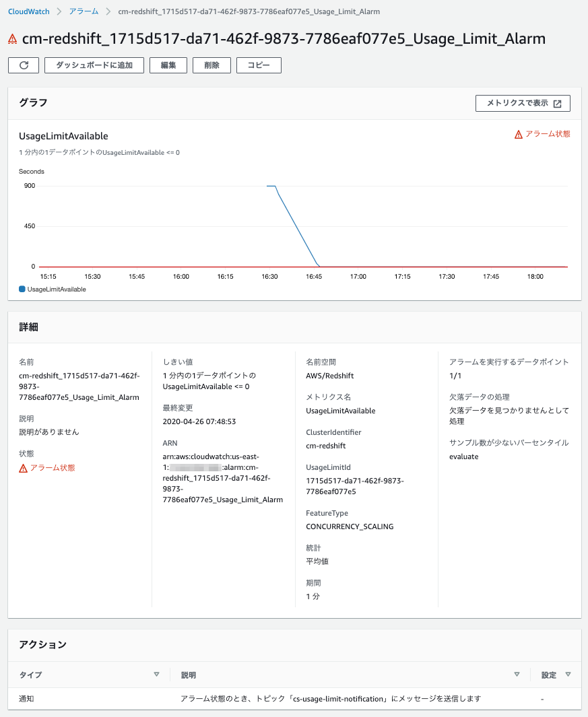588x717 pixels.
Task: Open the filter dropdown on the タイプ column
Action: point(156,674)
